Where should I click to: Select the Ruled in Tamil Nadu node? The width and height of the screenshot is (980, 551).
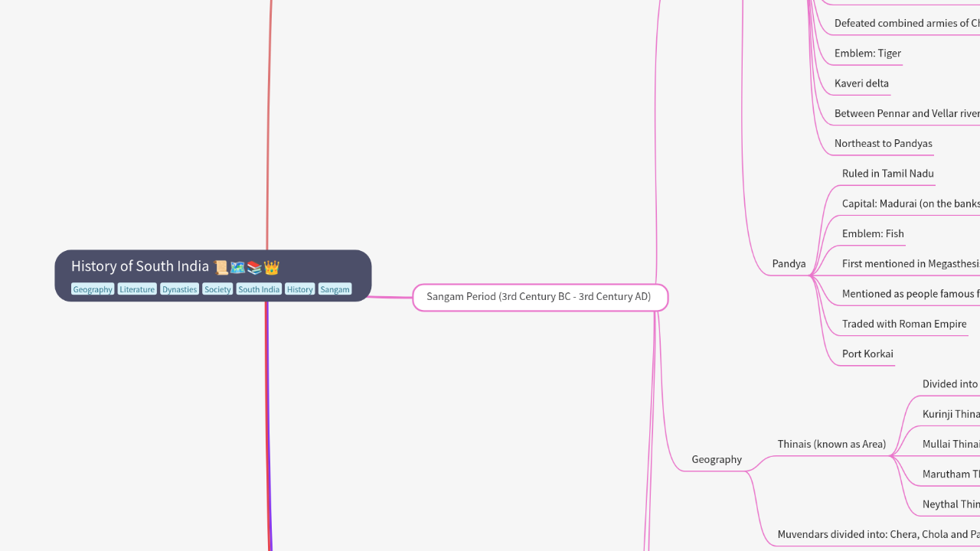pos(887,174)
